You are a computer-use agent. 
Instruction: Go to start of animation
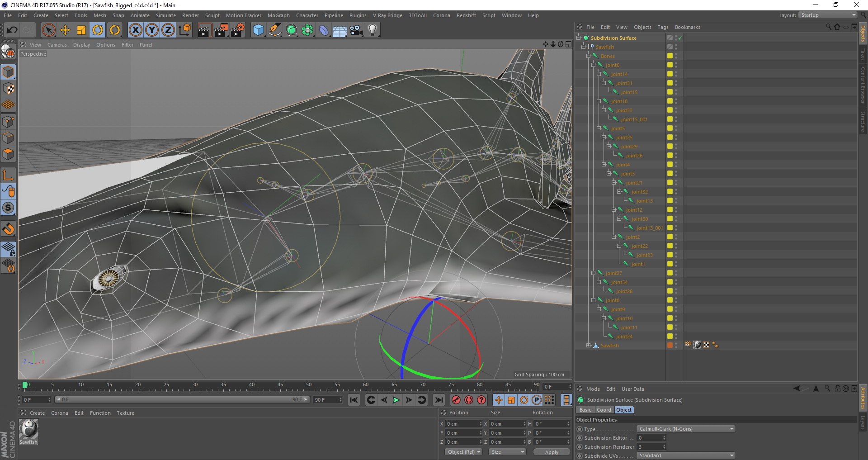click(x=354, y=400)
